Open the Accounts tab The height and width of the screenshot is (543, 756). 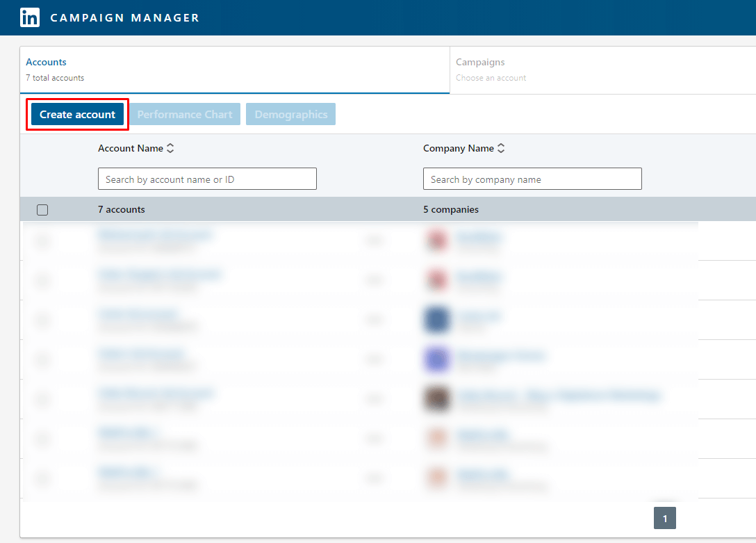point(235,70)
